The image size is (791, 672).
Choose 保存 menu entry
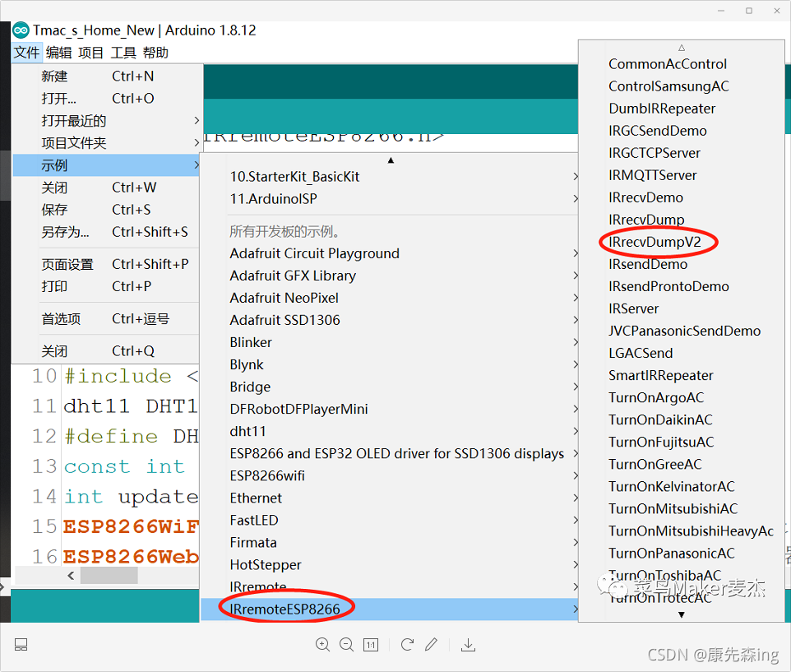point(106,210)
